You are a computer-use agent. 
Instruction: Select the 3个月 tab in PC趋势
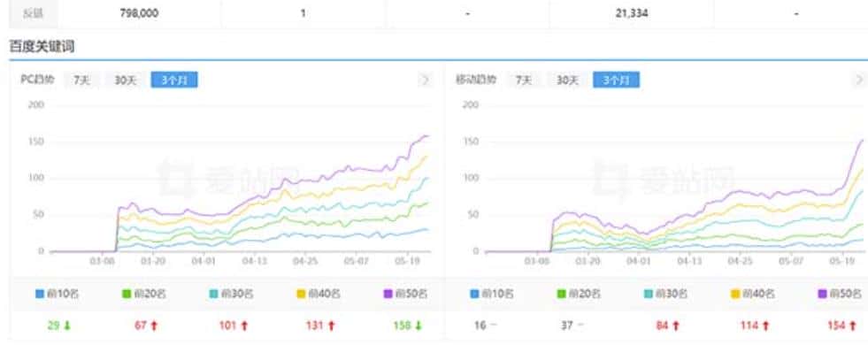point(174,80)
